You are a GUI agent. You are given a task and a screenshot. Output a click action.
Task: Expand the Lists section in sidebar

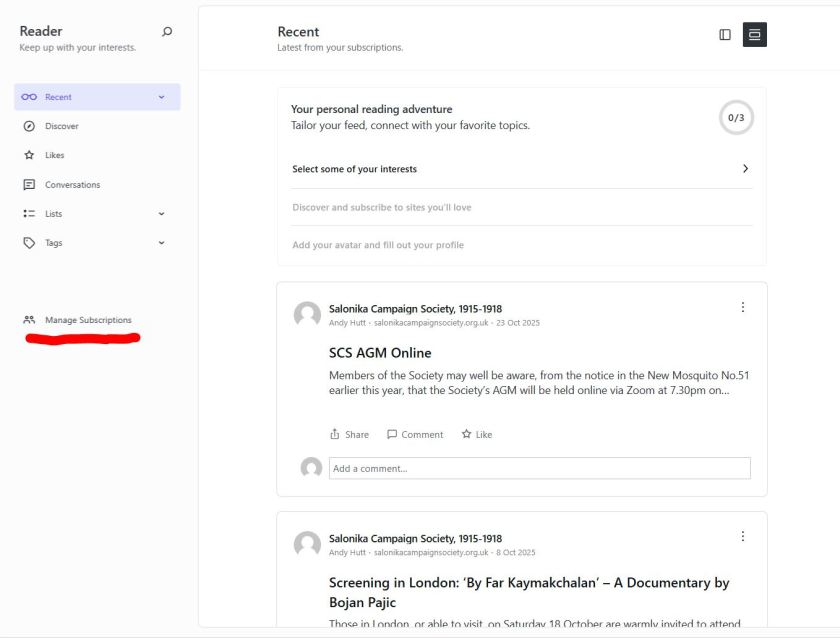point(161,214)
